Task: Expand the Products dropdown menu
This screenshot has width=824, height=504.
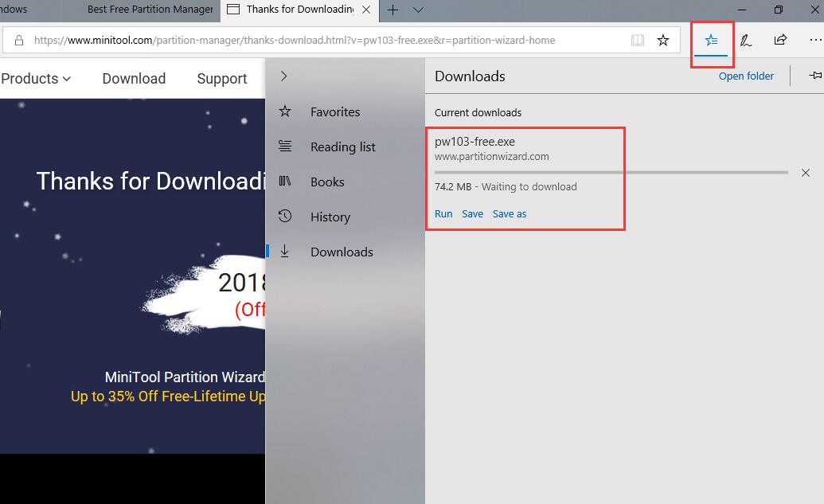Action: click(36, 79)
